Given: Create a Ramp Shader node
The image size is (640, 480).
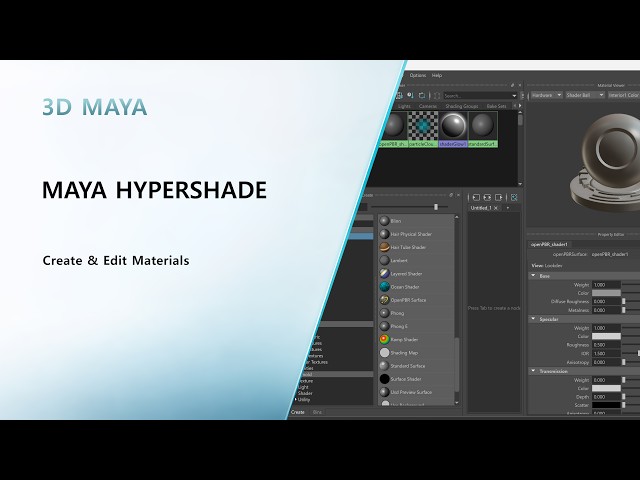Looking at the screenshot, I should [x=416, y=339].
